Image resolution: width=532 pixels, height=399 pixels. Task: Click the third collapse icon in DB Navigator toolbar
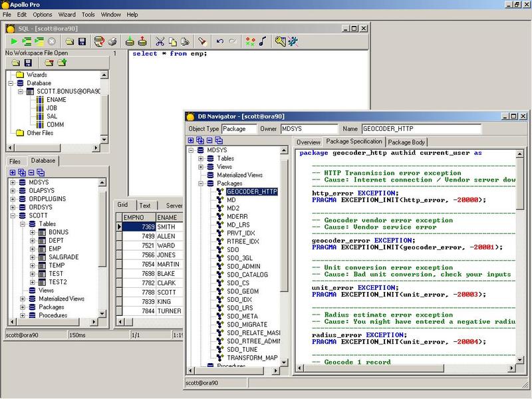pos(209,140)
